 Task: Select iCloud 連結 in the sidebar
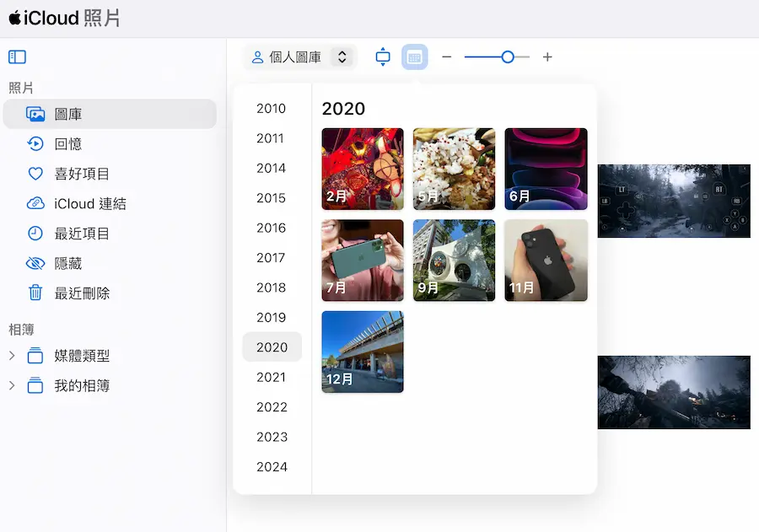(110, 204)
